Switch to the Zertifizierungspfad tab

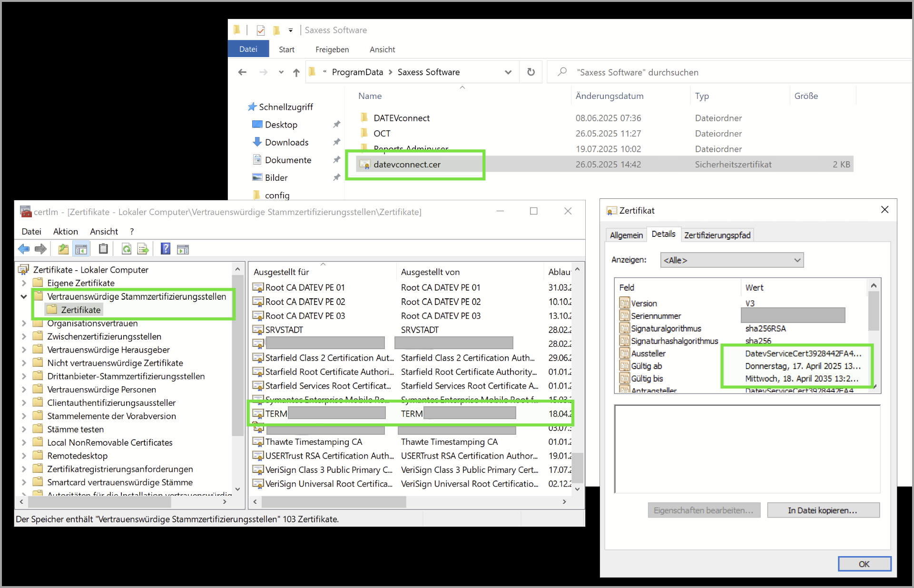coord(717,235)
